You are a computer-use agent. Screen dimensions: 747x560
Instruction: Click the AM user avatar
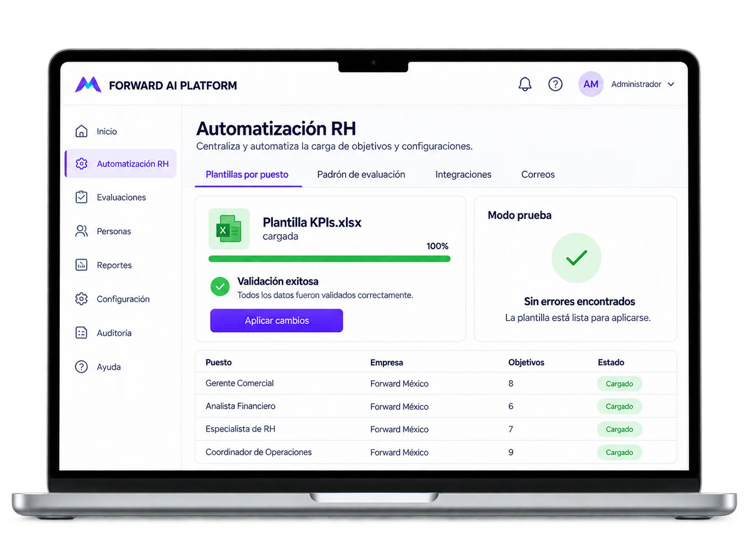591,84
